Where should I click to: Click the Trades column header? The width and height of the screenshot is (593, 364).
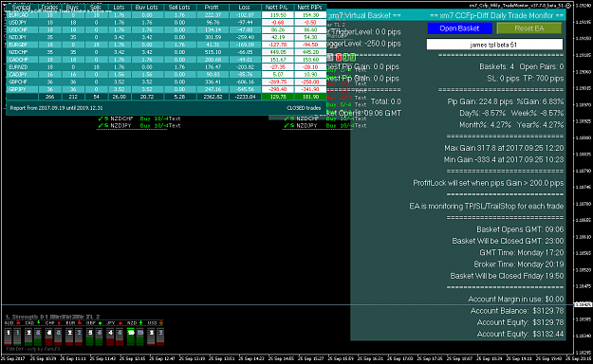(x=49, y=8)
